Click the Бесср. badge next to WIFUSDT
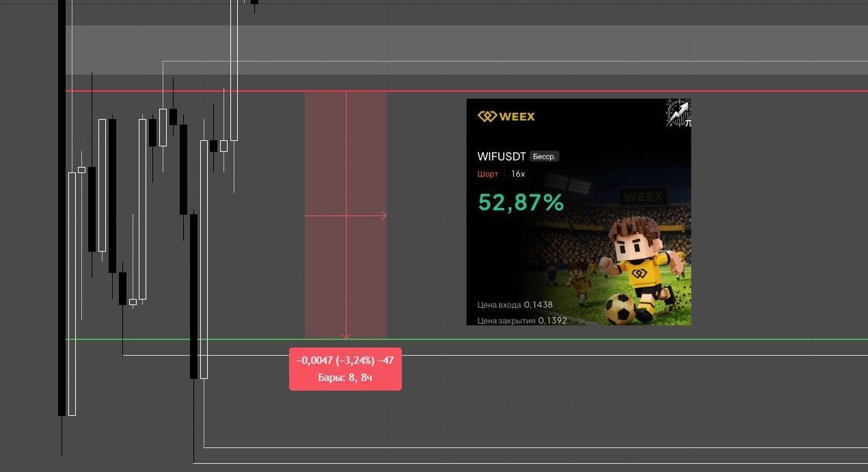 (x=544, y=157)
